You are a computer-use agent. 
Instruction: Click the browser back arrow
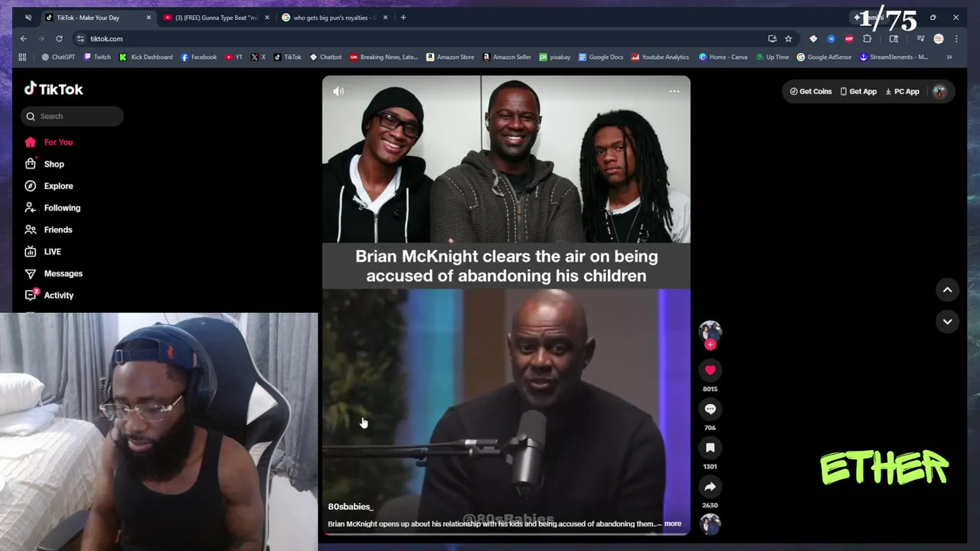tap(23, 39)
